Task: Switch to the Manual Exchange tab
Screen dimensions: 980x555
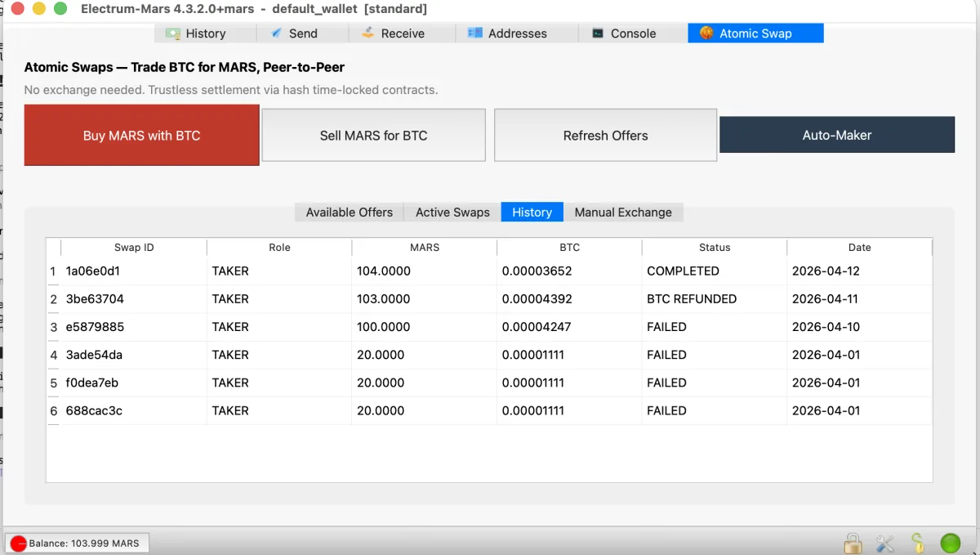Action: (x=624, y=212)
